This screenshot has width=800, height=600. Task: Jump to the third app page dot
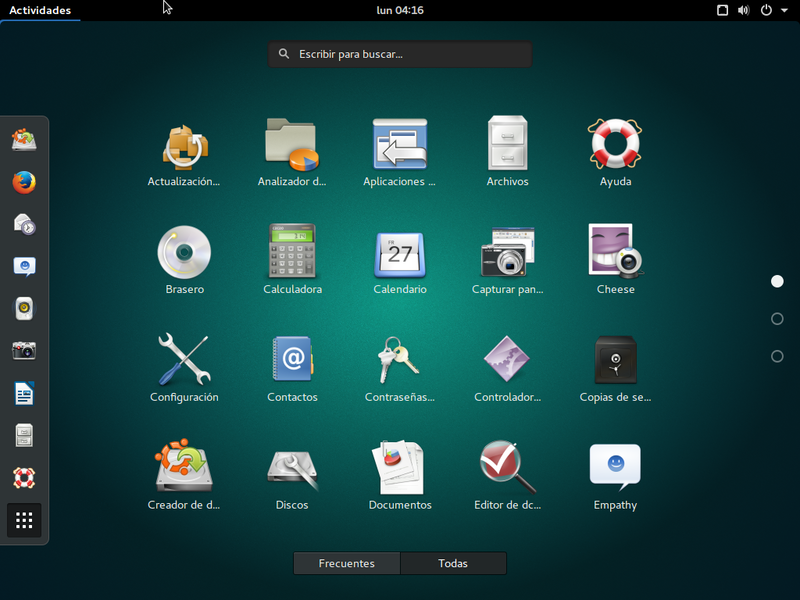pyautogui.click(x=777, y=356)
